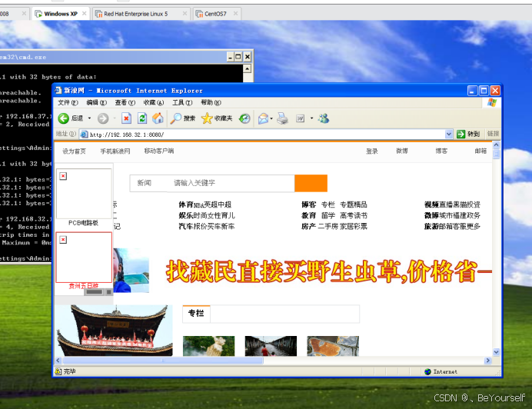The image size is (532, 409).
Task: Open Favorites with the star icon
Action: click(207, 118)
